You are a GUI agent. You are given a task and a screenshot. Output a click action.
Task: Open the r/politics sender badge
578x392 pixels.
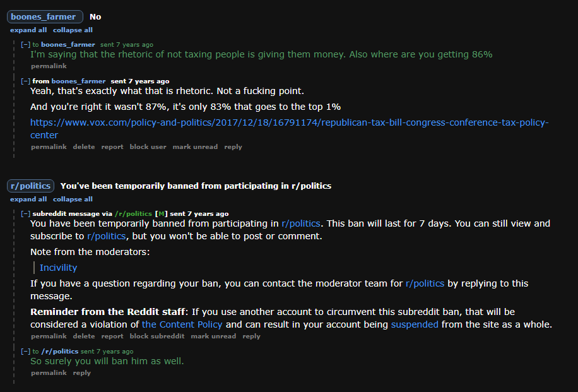pos(30,186)
